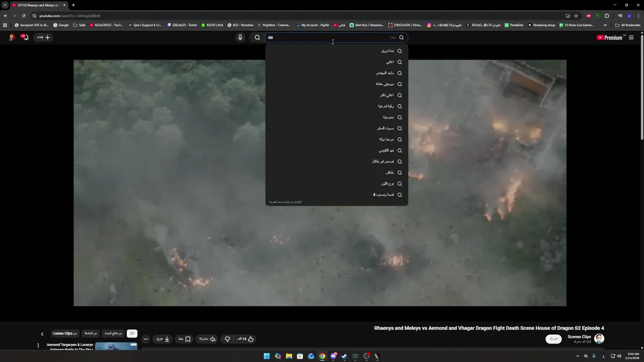Click the video player area
The width and height of the screenshot is (644, 362).
tap(320, 183)
